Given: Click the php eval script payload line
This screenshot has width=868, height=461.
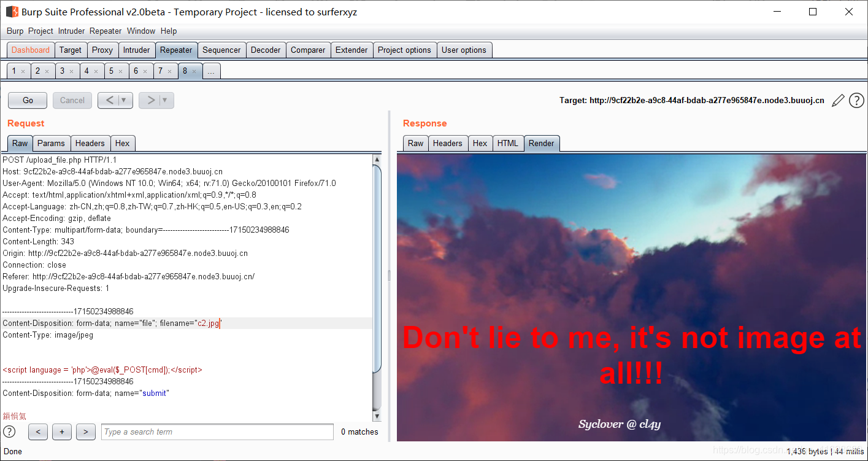Looking at the screenshot, I should point(102,370).
